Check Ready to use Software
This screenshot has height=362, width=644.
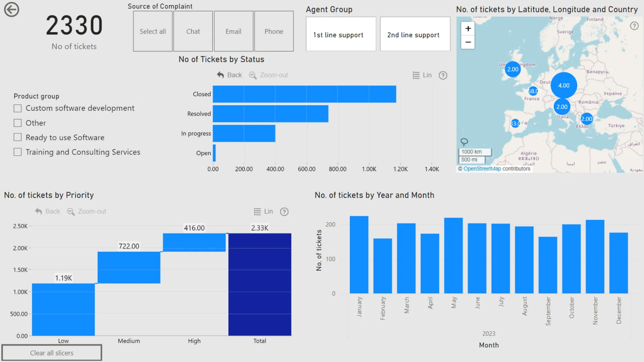coord(17,137)
